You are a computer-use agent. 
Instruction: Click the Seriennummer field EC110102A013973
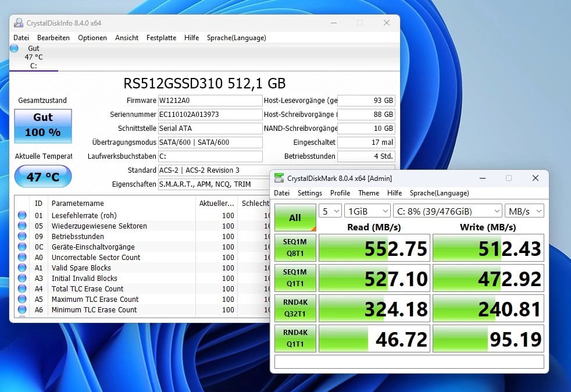coord(210,115)
